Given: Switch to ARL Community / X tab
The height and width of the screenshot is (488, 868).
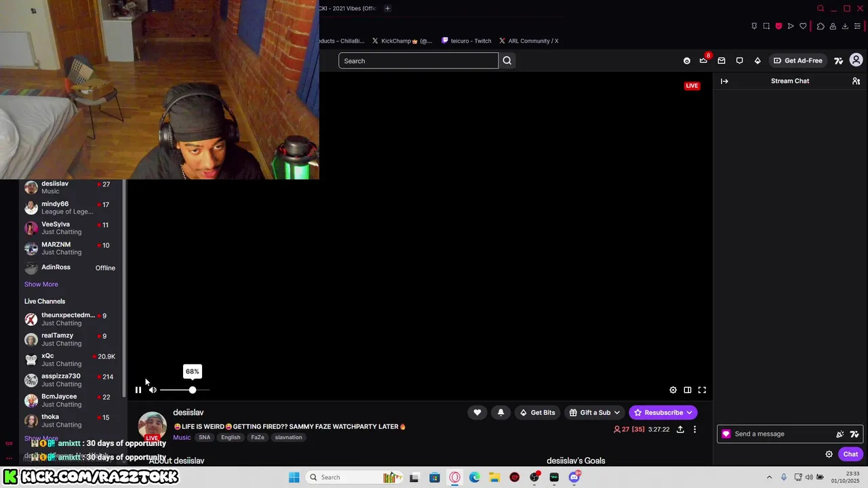Looking at the screenshot, I should tap(529, 41).
